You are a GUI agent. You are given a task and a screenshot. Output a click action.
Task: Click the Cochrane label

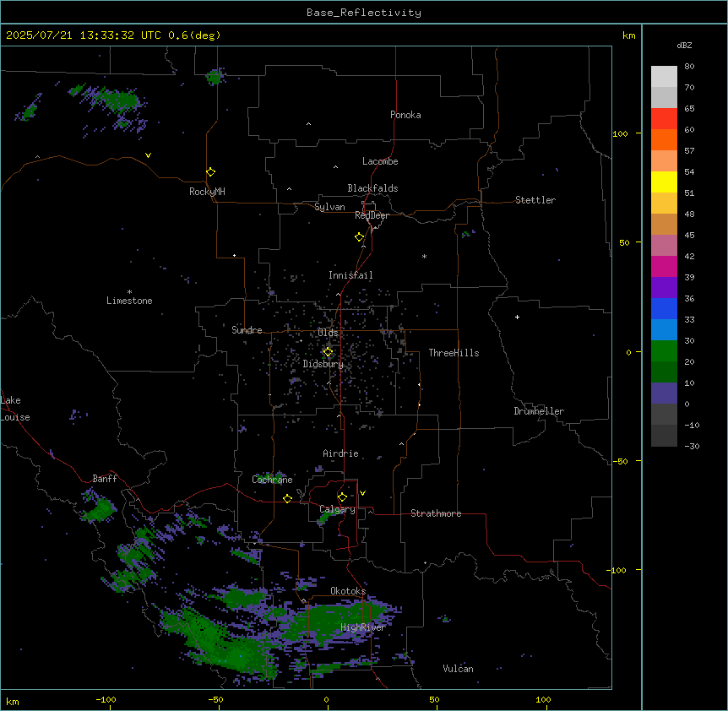272,480
